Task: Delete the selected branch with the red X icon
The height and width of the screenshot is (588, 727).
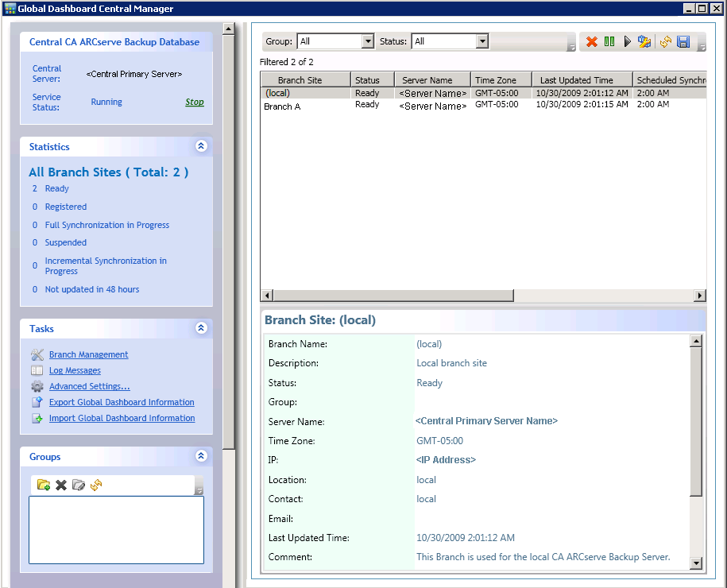Action: point(592,41)
